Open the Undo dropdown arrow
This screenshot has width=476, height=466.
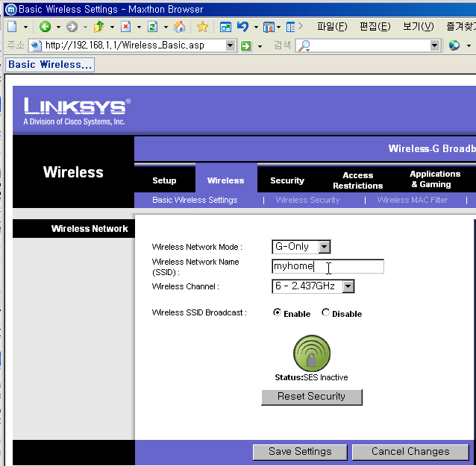[256, 28]
